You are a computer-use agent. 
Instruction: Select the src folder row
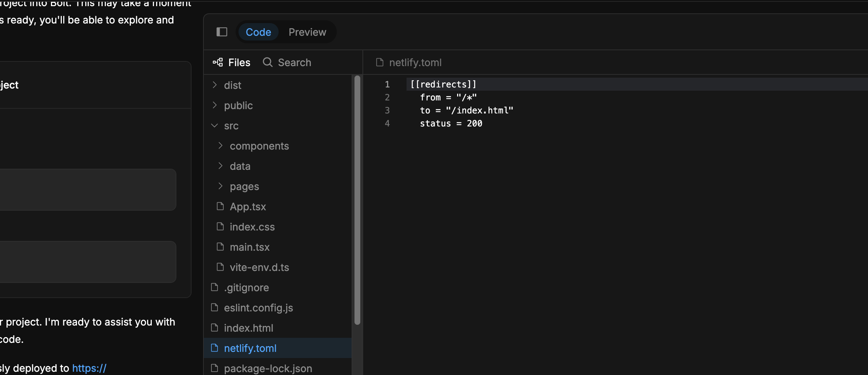(278, 126)
